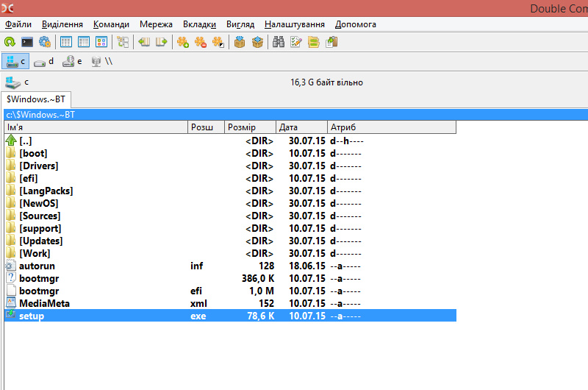Viewport: 588px width, 390px height.
Task: Click the left-arrow book icon
Action: pos(144,42)
